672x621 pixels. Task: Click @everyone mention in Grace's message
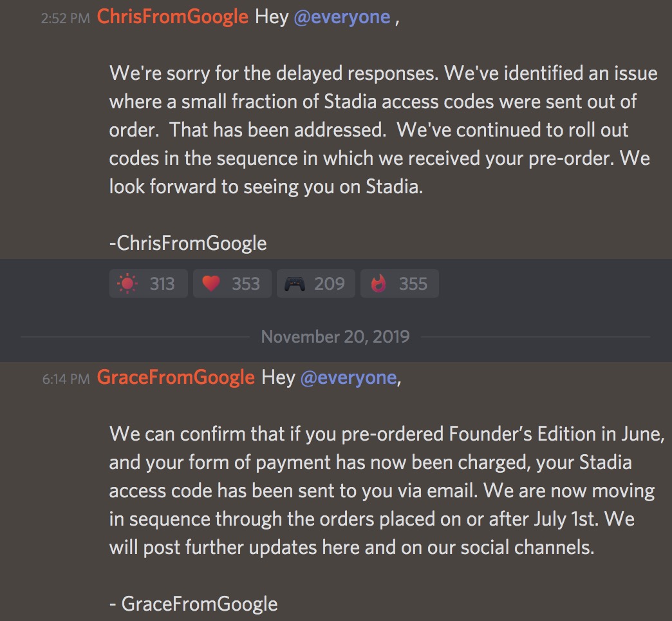pyautogui.click(x=348, y=377)
